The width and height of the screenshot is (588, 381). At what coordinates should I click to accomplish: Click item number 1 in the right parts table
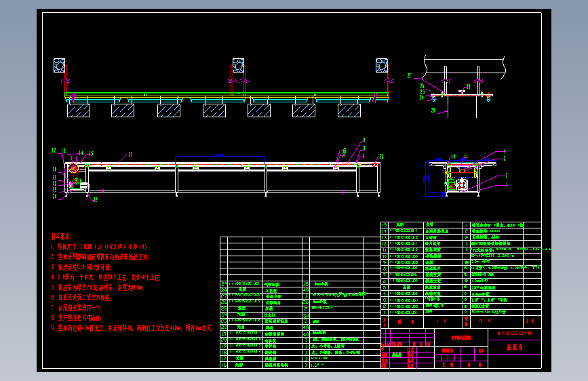(384, 312)
